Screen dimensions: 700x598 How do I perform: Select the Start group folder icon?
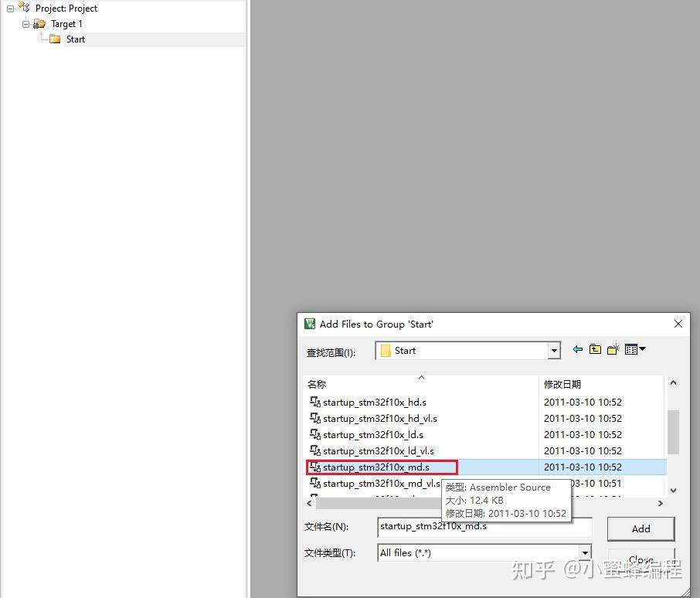(x=55, y=39)
